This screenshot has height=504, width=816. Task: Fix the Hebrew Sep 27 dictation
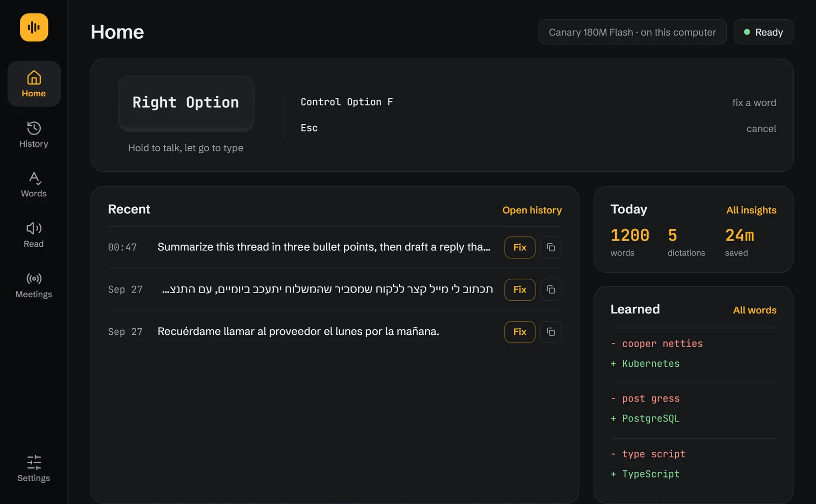coord(520,289)
